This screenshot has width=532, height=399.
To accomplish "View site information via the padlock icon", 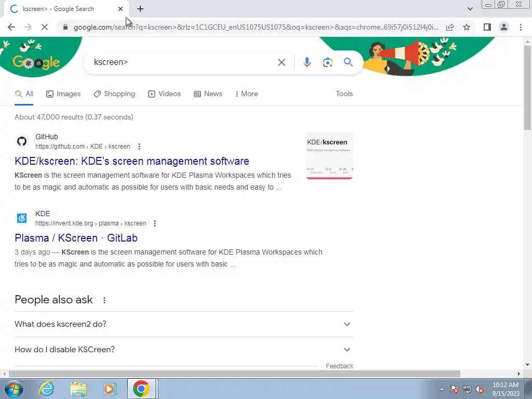I will tap(65, 27).
